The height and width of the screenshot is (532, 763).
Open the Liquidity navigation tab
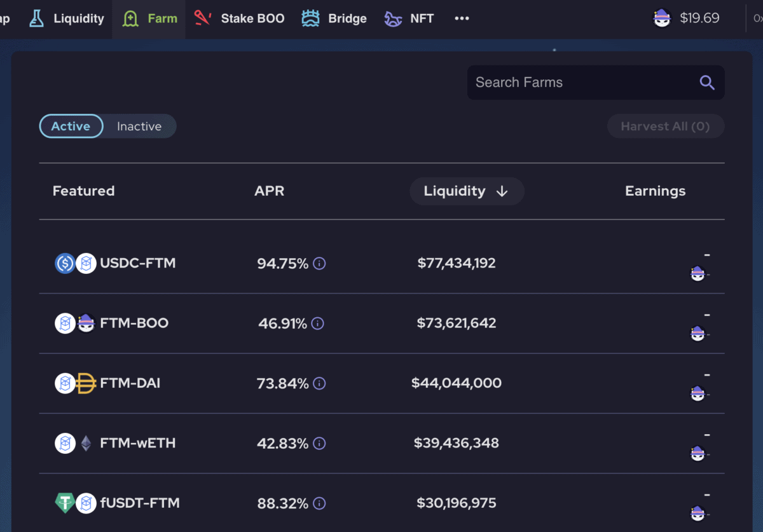67,18
